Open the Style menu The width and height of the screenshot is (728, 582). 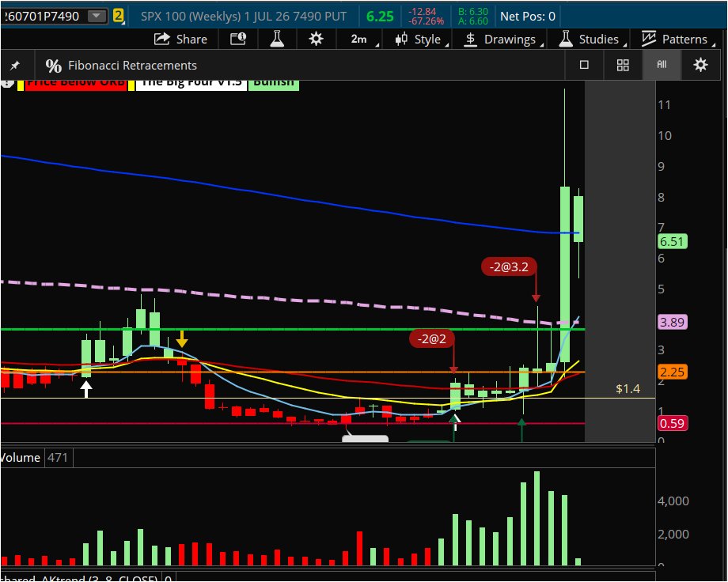coord(421,39)
